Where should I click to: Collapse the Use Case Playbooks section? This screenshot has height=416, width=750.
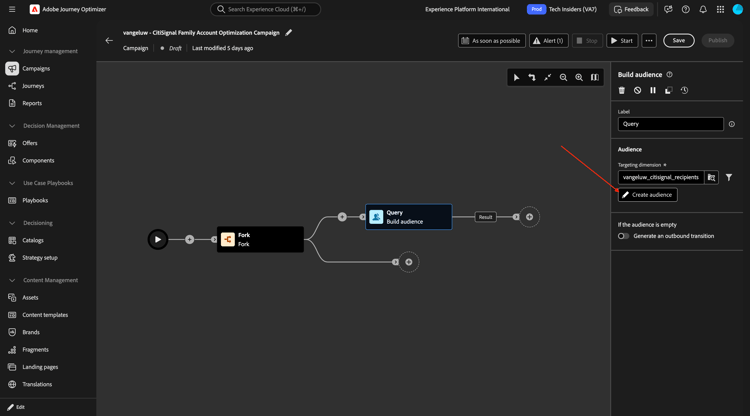click(x=12, y=183)
